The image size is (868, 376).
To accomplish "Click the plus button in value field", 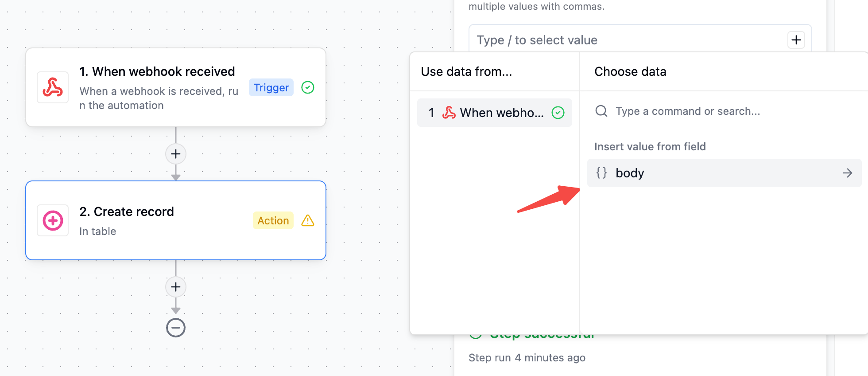I will click(796, 40).
